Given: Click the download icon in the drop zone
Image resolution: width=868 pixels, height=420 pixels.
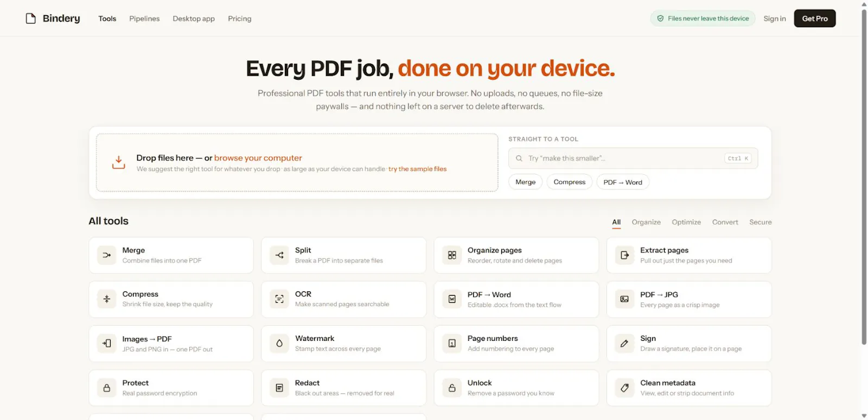Looking at the screenshot, I should pyautogui.click(x=119, y=162).
